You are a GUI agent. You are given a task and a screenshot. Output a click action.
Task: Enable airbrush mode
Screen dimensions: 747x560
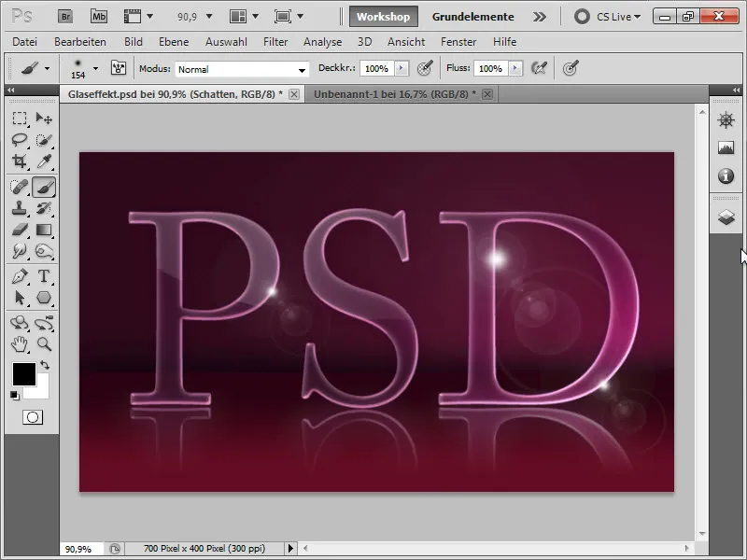click(540, 68)
